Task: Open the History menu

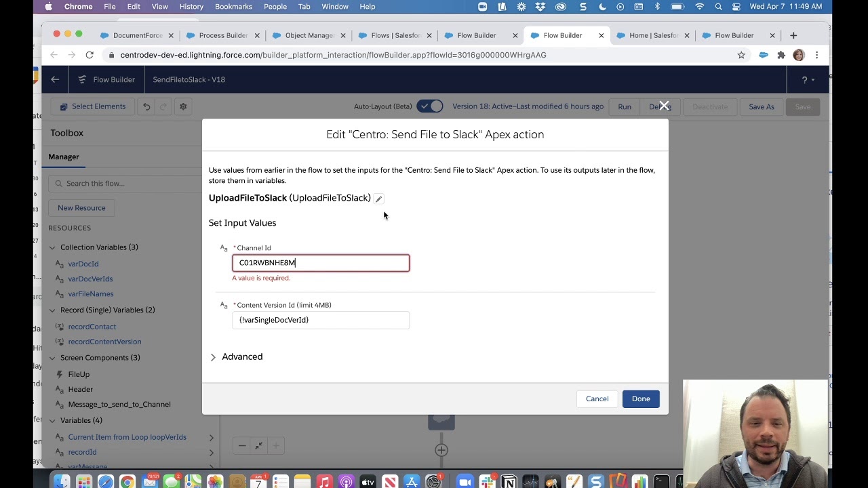Action: [x=191, y=7]
